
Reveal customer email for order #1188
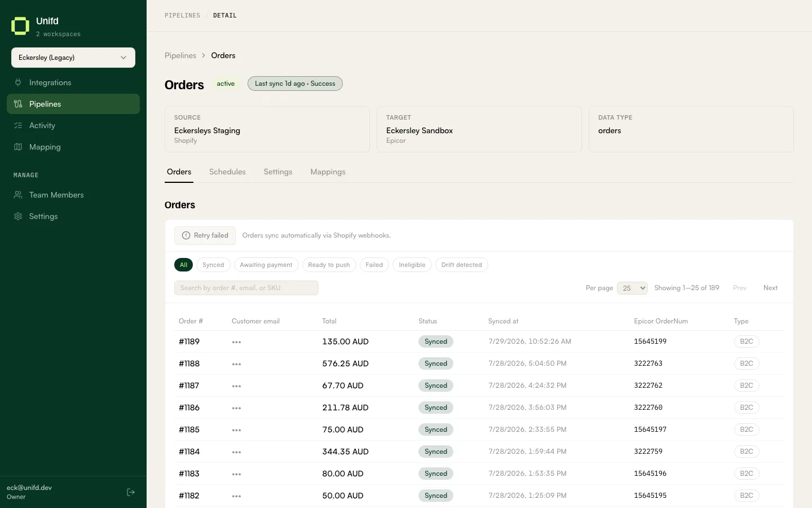click(x=236, y=364)
